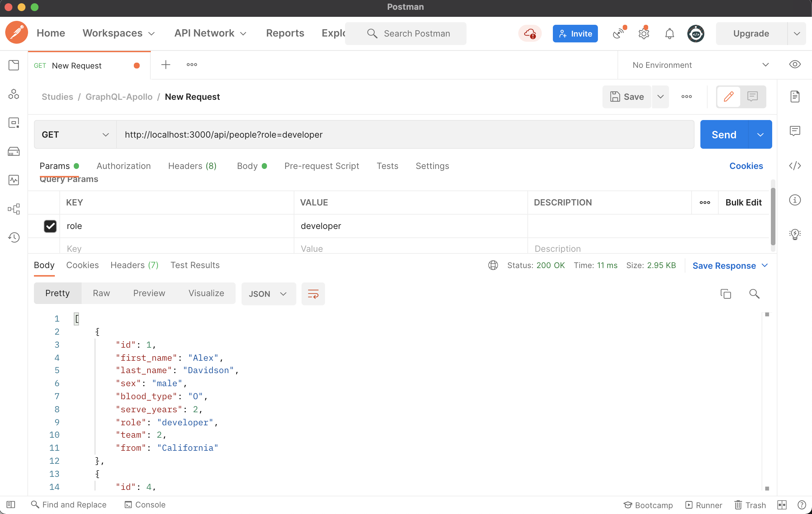Toggle environment quick look eye icon
The height and width of the screenshot is (514, 812).
coord(795,65)
